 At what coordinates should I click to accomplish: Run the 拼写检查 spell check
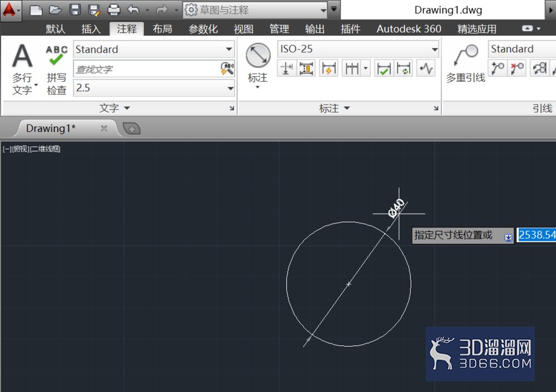[x=56, y=70]
